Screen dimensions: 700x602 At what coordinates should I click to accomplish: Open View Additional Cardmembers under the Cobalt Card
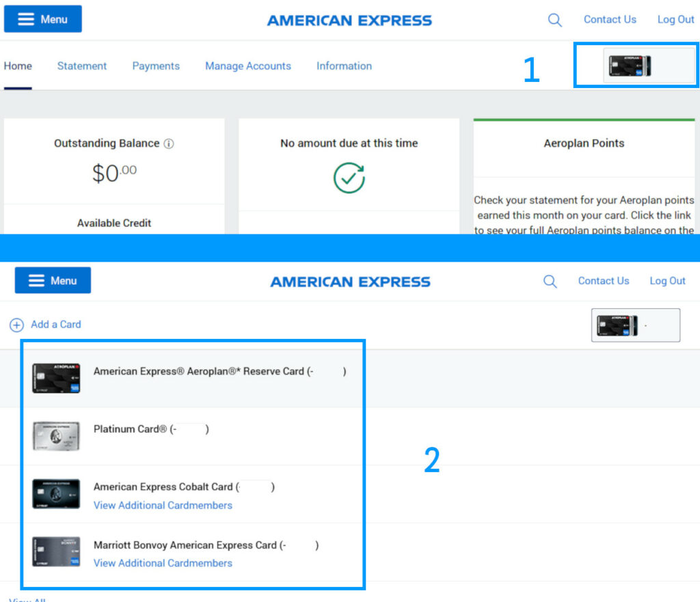click(162, 505)
